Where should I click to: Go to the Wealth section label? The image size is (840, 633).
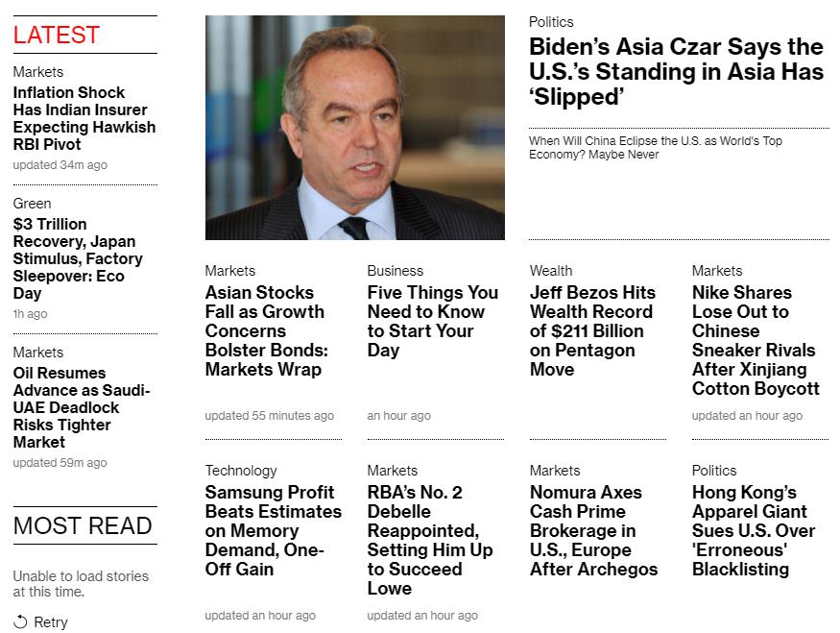(550, 271)
